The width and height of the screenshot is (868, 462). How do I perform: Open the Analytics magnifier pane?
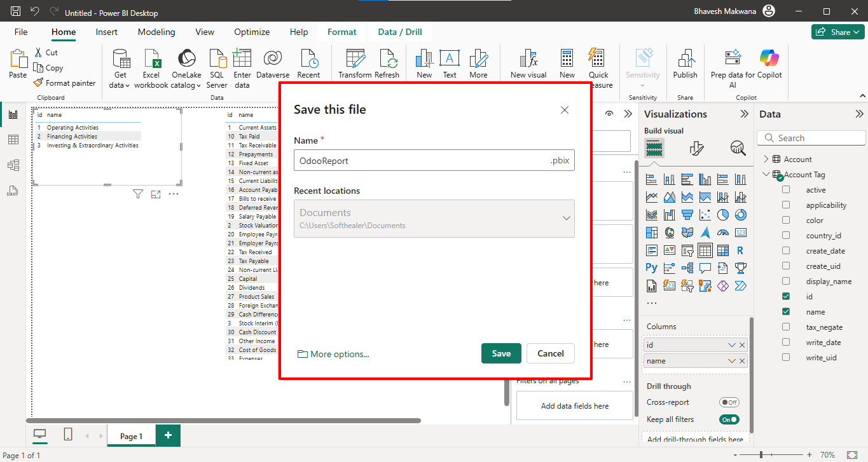coord(738,148)
